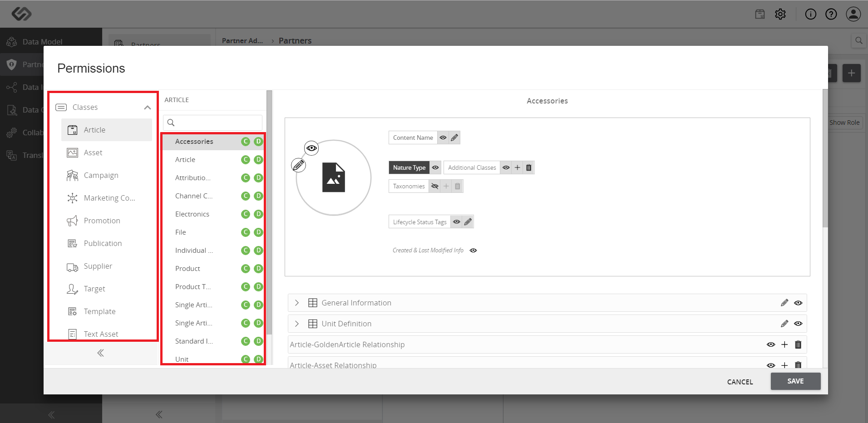Select the Asset class icon

(72, 152)
